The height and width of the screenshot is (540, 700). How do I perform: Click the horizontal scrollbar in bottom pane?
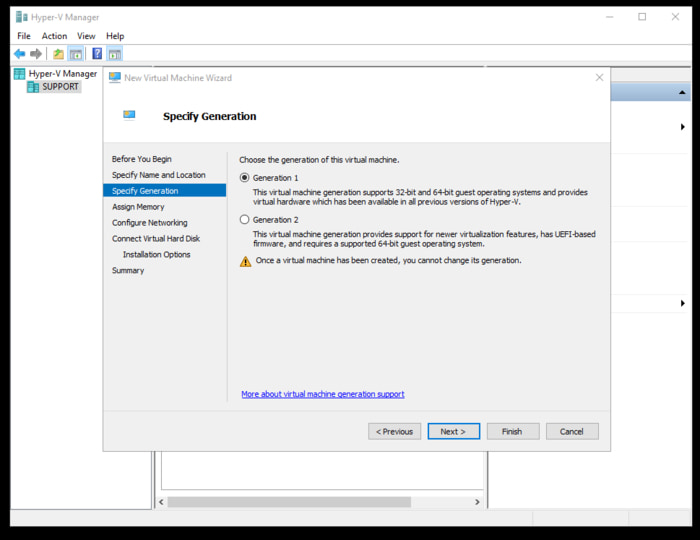tap(288, 502)
